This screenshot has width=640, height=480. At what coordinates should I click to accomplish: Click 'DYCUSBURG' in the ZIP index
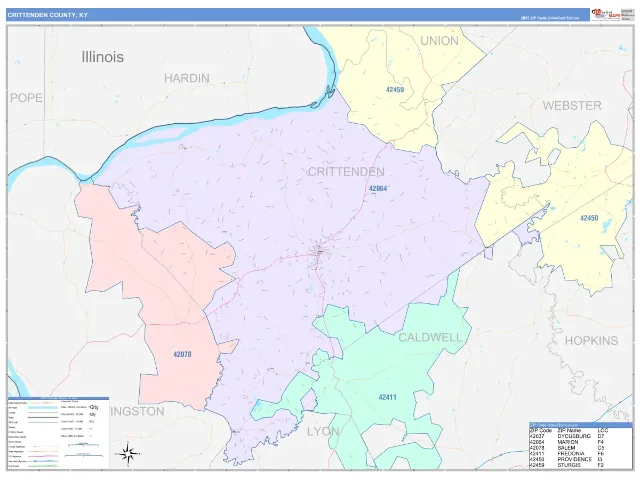(x=574, y=436)
